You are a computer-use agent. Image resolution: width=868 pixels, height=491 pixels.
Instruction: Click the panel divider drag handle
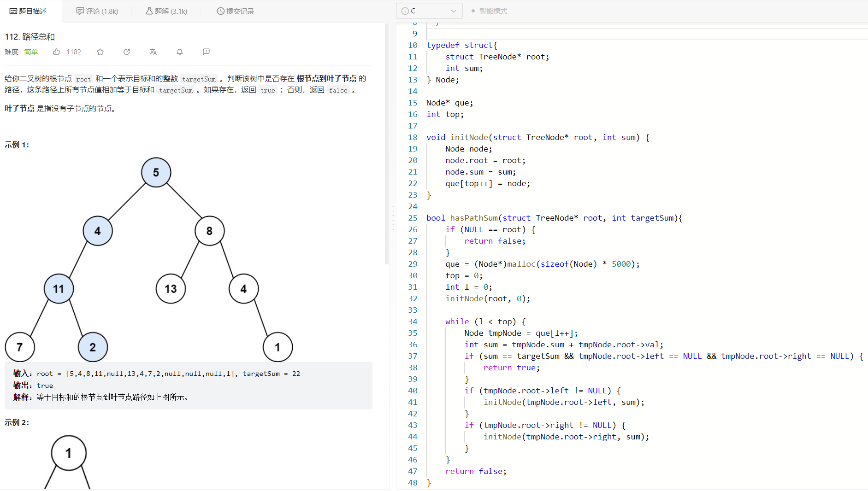click(393, 217)
